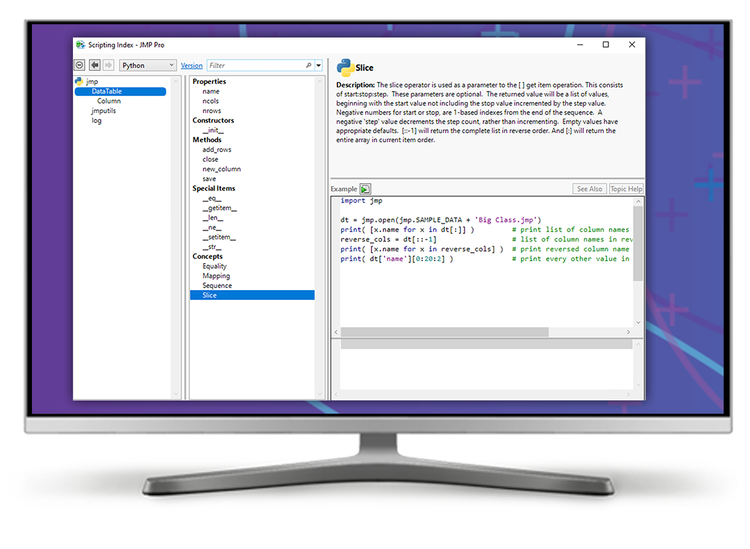Select the __str__ special item
Viewport: 750px width, 549px height.
212,247
